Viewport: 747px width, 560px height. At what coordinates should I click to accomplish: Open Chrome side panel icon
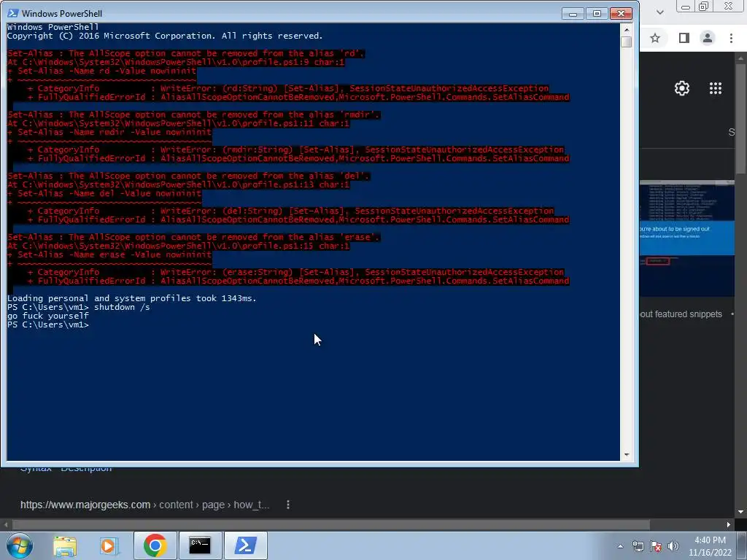pos(684,38)
